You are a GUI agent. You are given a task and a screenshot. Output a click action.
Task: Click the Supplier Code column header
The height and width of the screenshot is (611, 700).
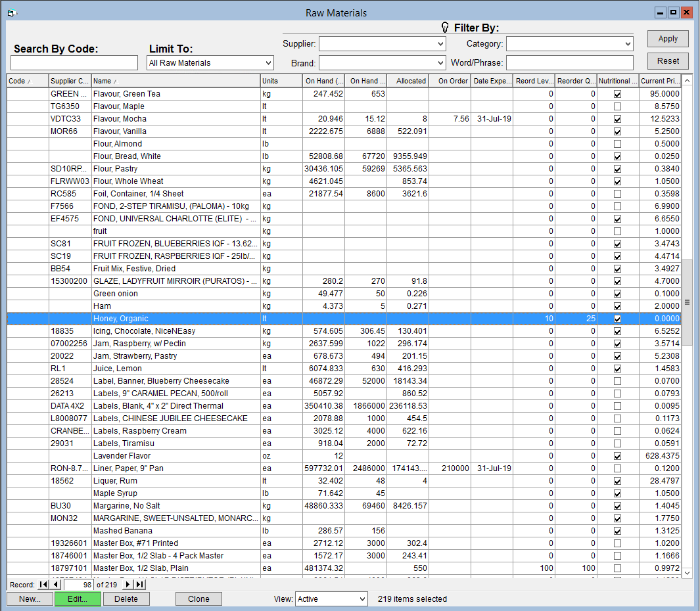click(70, 81)
